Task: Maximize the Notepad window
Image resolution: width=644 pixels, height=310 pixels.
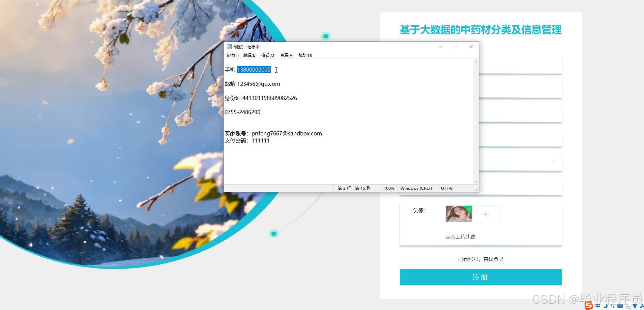Action: coord(456,47)
